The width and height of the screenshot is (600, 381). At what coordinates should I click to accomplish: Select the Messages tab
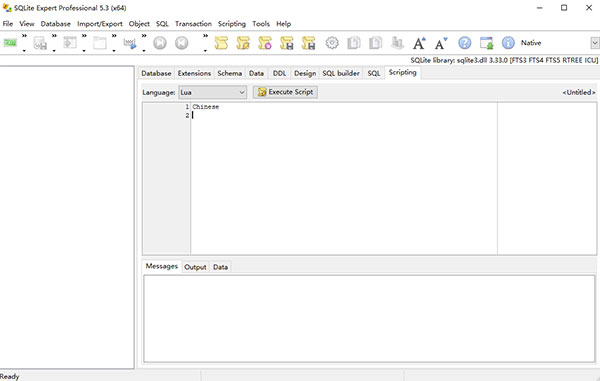point(161,266)
